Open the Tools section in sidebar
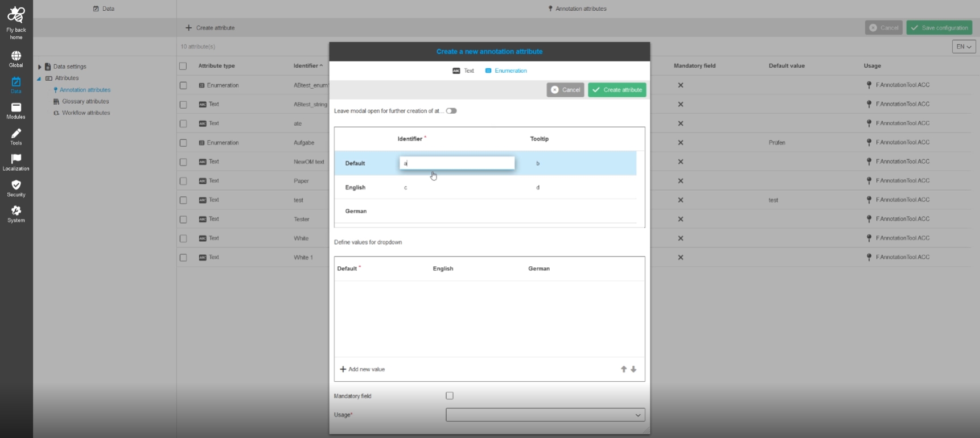This screenshot has width=980, height=438. pos(16,137)
